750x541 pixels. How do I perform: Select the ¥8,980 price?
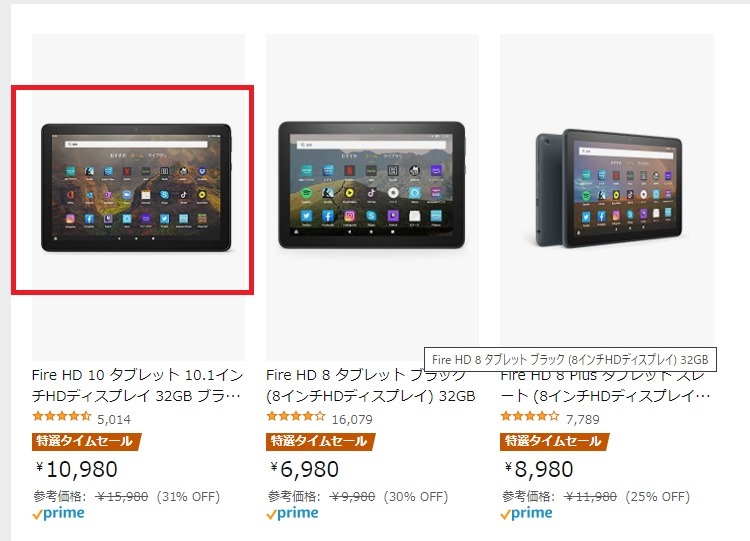[539, 469]
